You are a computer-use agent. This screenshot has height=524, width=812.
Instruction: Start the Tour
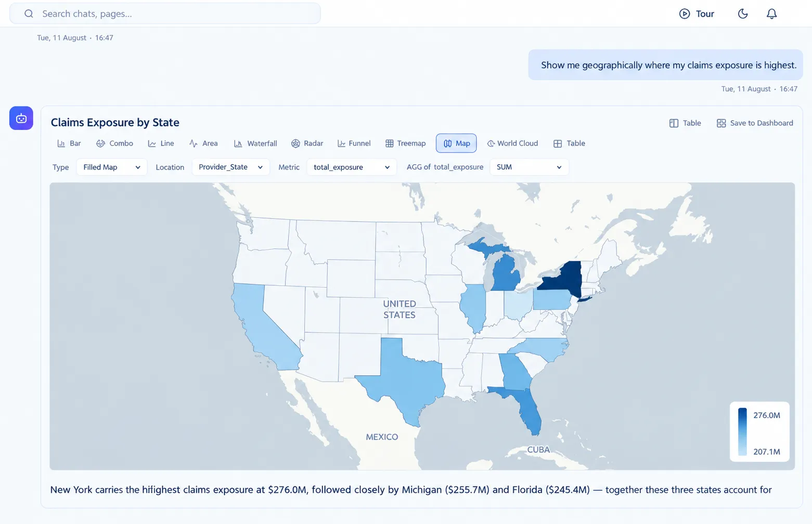[697, 14]
